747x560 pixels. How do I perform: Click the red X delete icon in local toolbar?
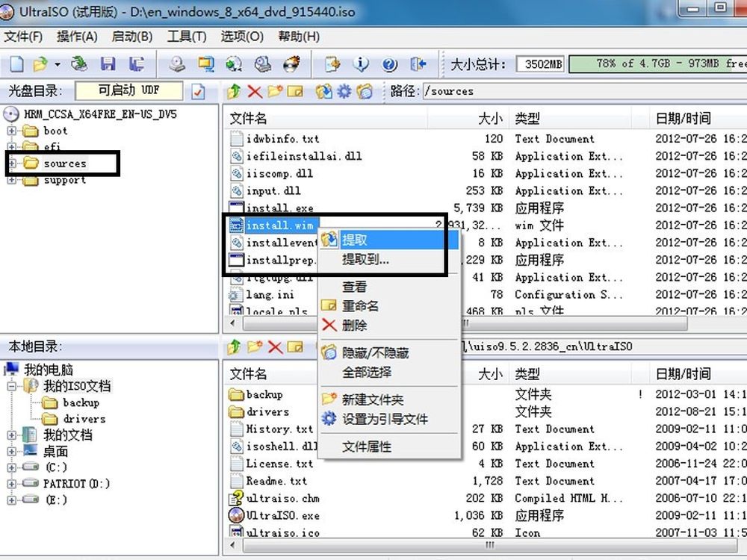point(275,346)
